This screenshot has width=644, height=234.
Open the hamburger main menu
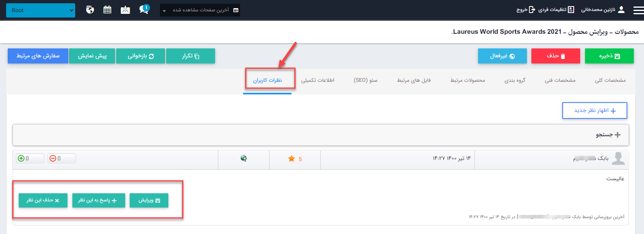pos(638,10)
